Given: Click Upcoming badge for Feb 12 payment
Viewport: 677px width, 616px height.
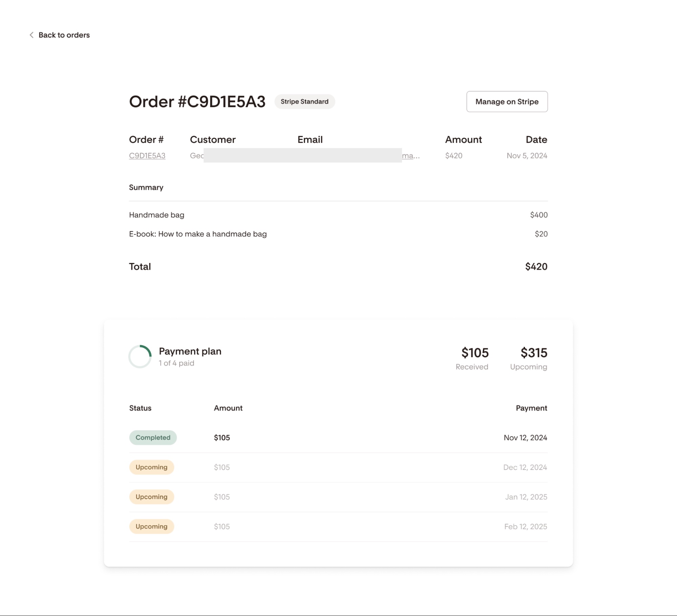Looking at the screenshot, I should coord(151,527).
